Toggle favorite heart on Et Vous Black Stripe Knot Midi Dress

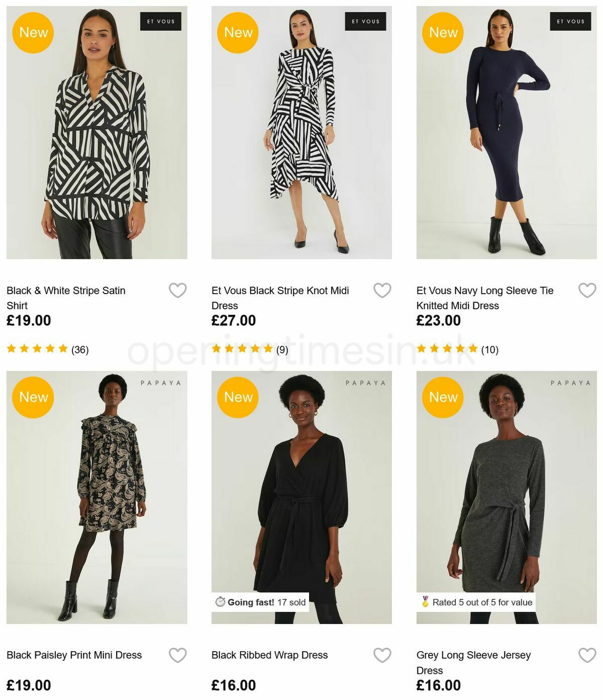(x=382, y=290)
